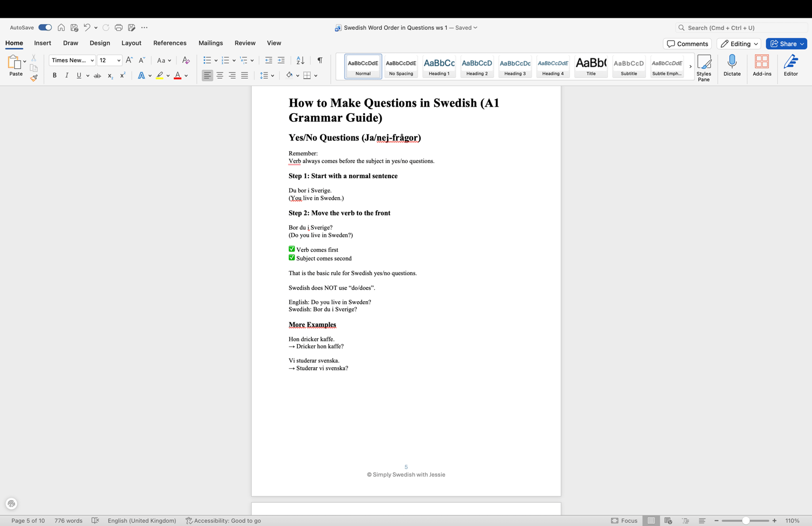This screenshot has width=812, height=526.
Task: Open the font size dropdown showing 12
Action: tap(109, 60)
